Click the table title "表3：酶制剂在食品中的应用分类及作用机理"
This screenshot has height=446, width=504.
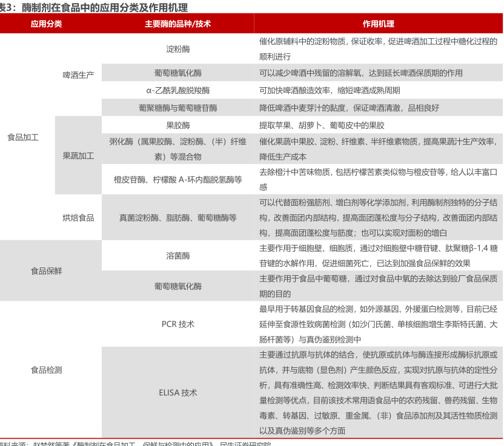[x=93, y=7]
